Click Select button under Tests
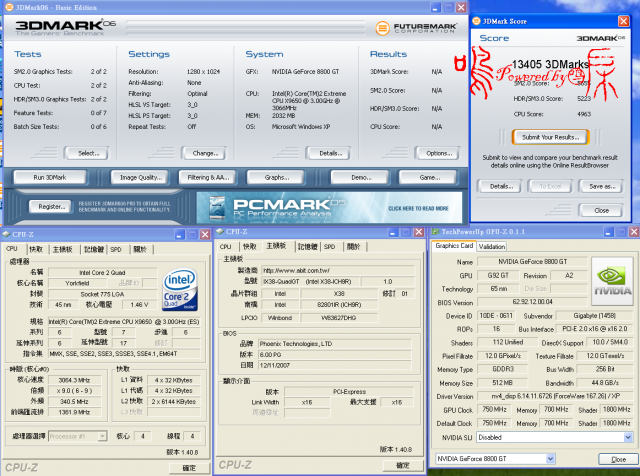The width and height of the screenshot is (640, 476). tap(87, 153)
